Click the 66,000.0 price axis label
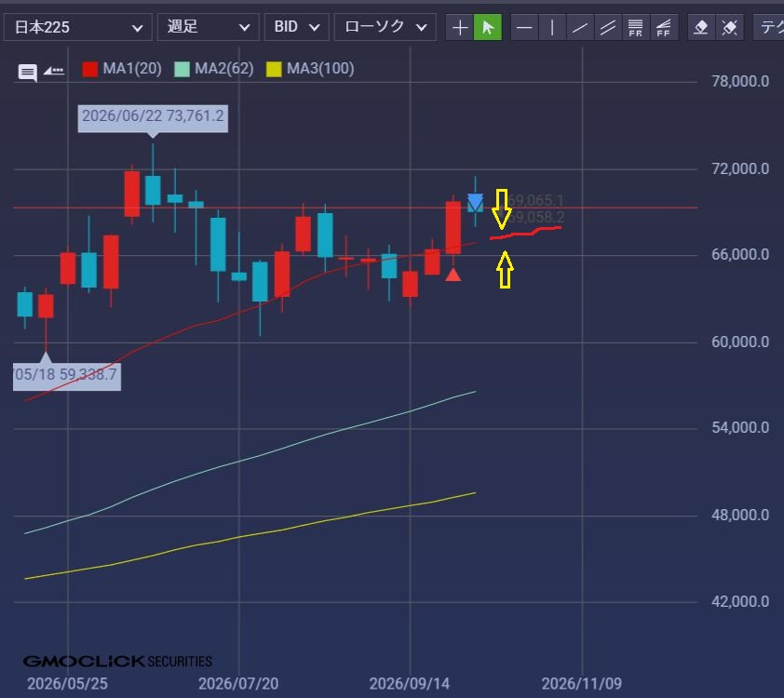This screenshot has width=784, height=698. pos(740,255)
